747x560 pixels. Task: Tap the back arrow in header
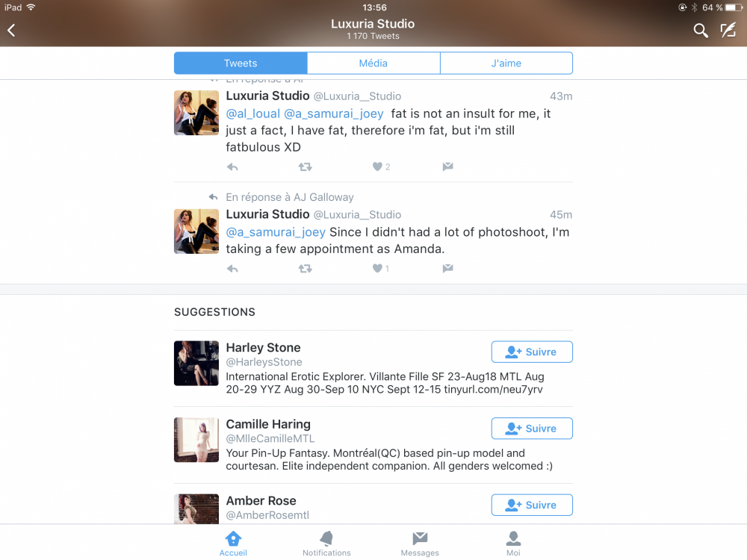click(11, 31)
